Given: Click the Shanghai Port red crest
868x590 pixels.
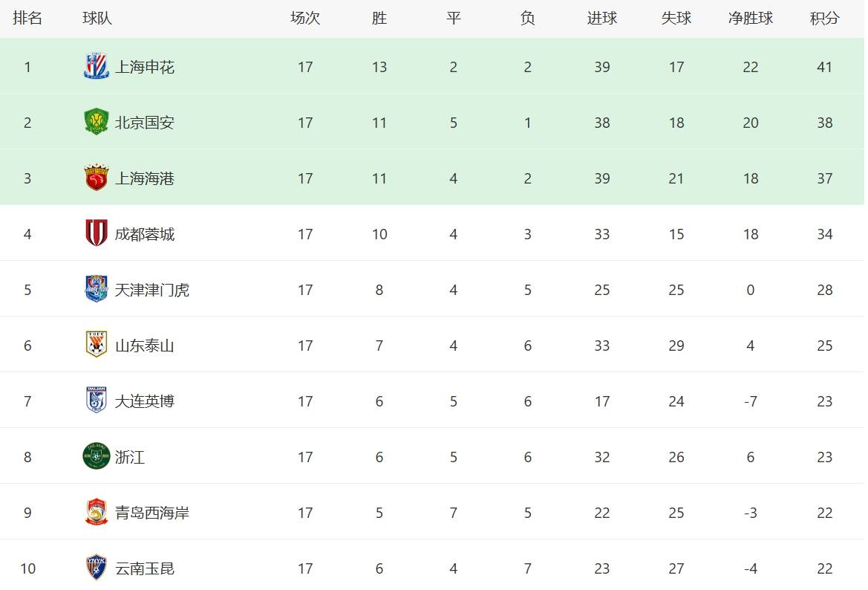Looking at the screenshot, I should click(x=96, y=178).
